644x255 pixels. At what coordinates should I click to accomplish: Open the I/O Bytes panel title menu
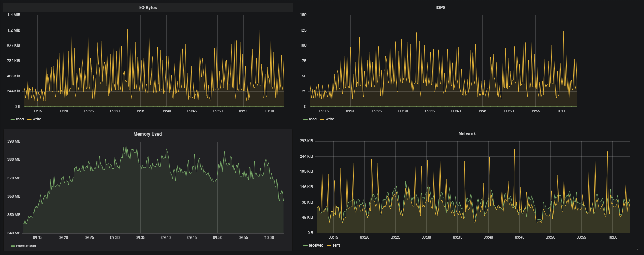(147, 8)
